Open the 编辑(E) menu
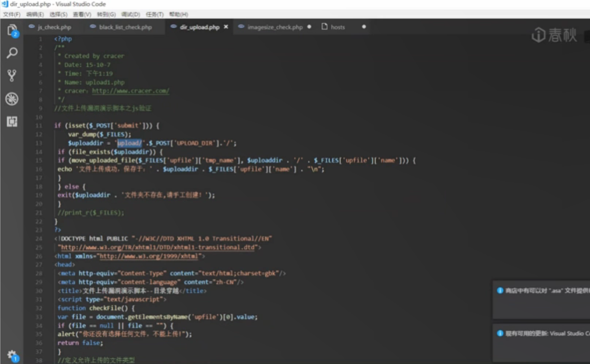Screen dimensions: 590x364 pyautogui.click(x=35, y=14)
